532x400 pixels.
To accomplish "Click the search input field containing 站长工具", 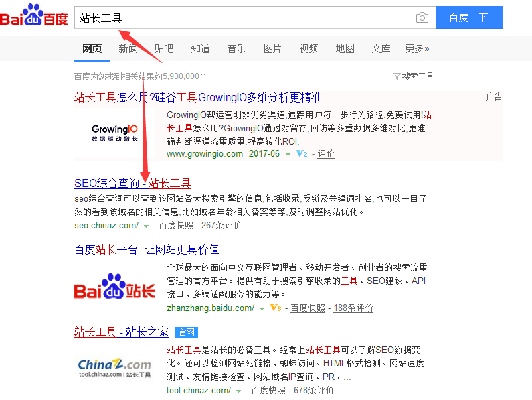I will pyautogui.click(x=244, y=17).
